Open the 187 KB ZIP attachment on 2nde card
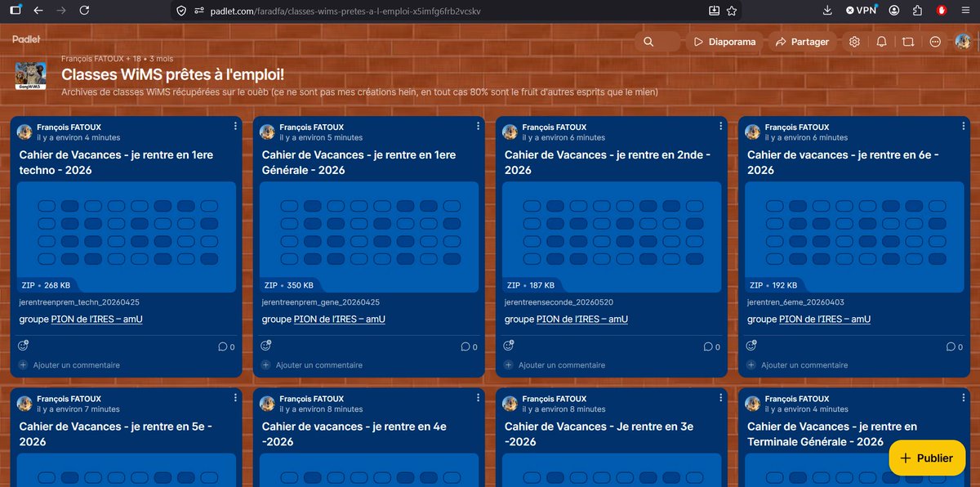This screenshot has height=487, width=980. click(612, 237)
